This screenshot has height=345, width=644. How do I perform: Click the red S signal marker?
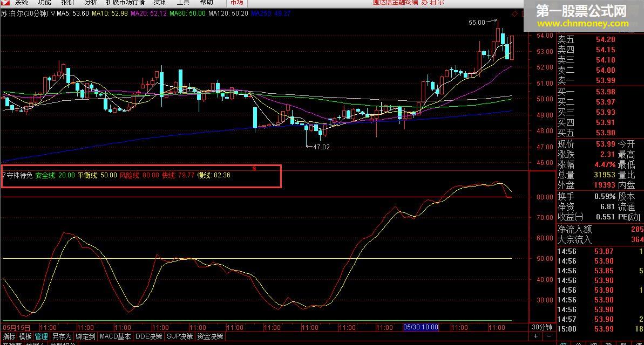pyautogui.click(x=254, y=169)
